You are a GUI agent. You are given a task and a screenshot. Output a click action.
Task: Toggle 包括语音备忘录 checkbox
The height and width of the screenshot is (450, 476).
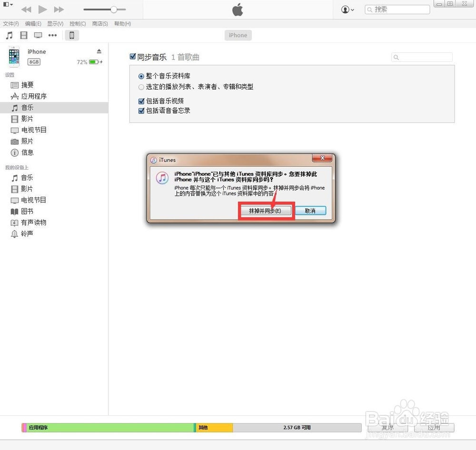[x=141, y=111]
